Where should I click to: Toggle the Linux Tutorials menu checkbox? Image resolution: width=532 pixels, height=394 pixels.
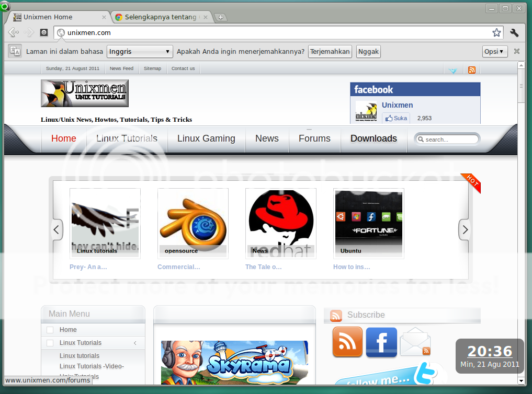(50, 343)
